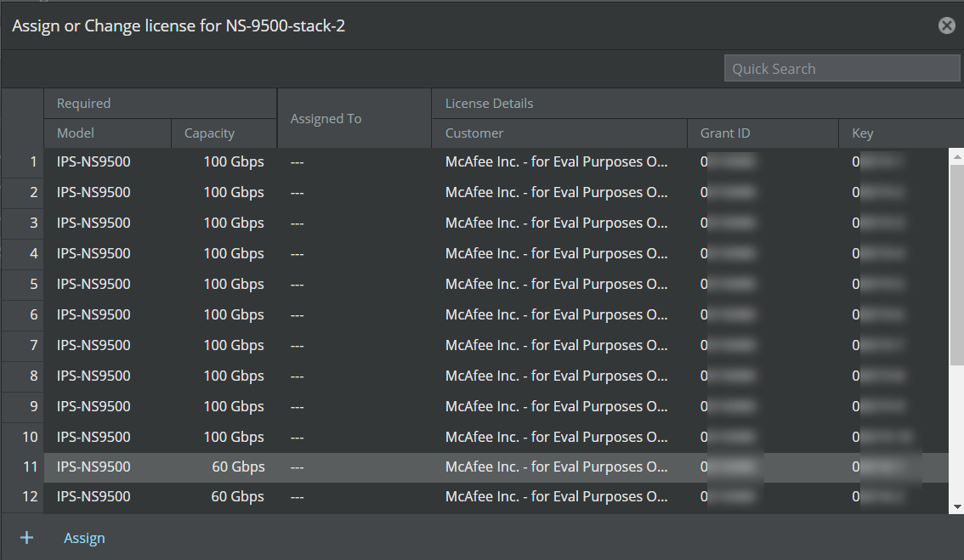964x560 pixels.
Task: Click 100 Gbps capacity in row 6
Action: pyautogui.click(x=234, y=314)
